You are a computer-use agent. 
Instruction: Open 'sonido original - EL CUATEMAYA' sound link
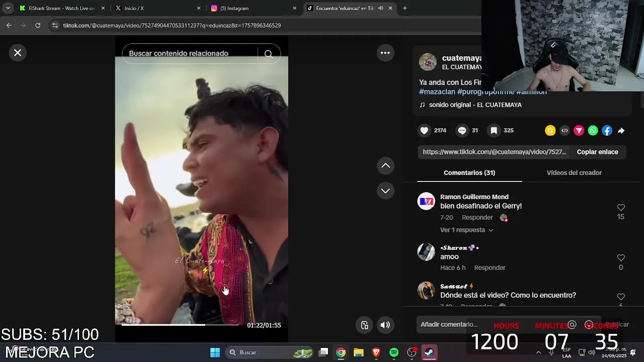475,105
